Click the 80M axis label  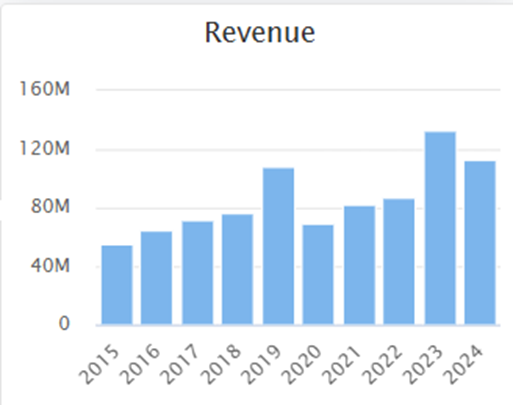(50, 206)
